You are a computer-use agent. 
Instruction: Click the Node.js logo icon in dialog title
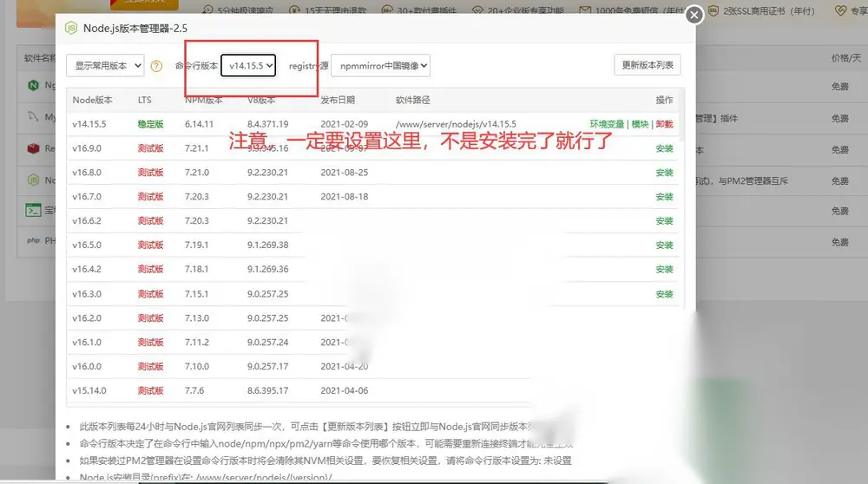click(x=71, y=29)
